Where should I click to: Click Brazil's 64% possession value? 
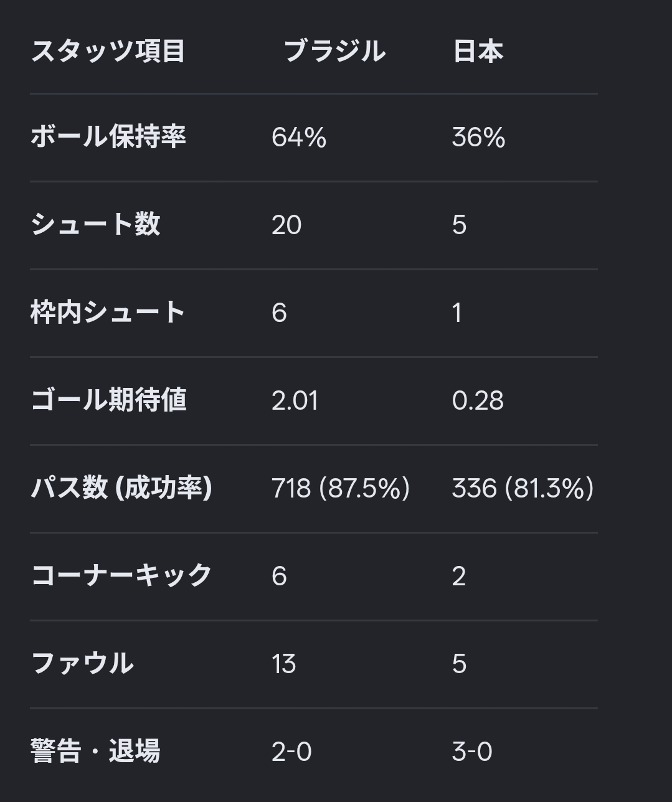[299, 137]
